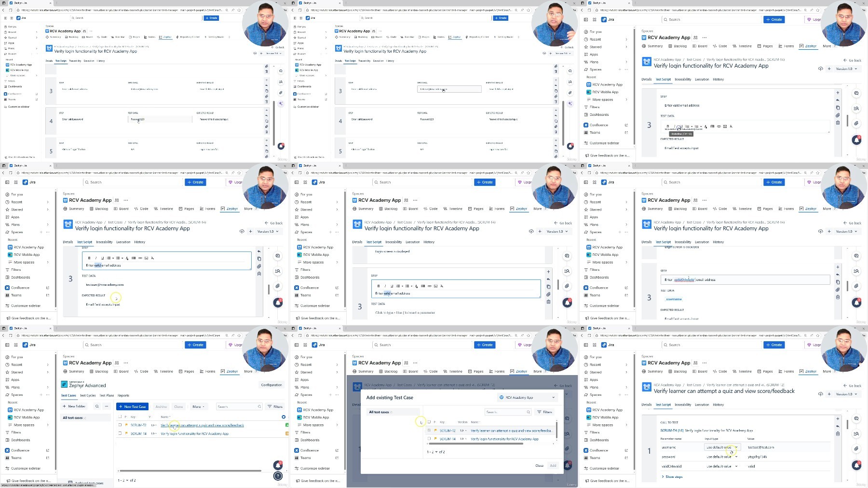Click cloud upload icon beside Verify learner quiz title
Viewport: 868px width, 488px height.
820,394
